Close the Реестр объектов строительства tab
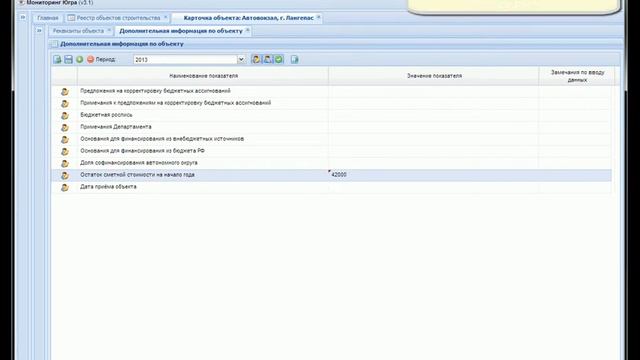This screenshot has width=640, height=360. click(165, 17)
